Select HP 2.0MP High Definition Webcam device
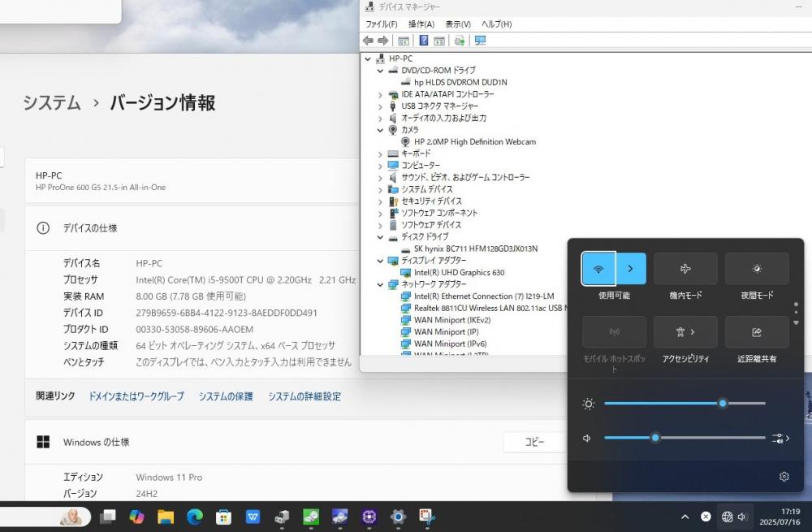Viewport: 812px width, 532px height. pos(475,142)
